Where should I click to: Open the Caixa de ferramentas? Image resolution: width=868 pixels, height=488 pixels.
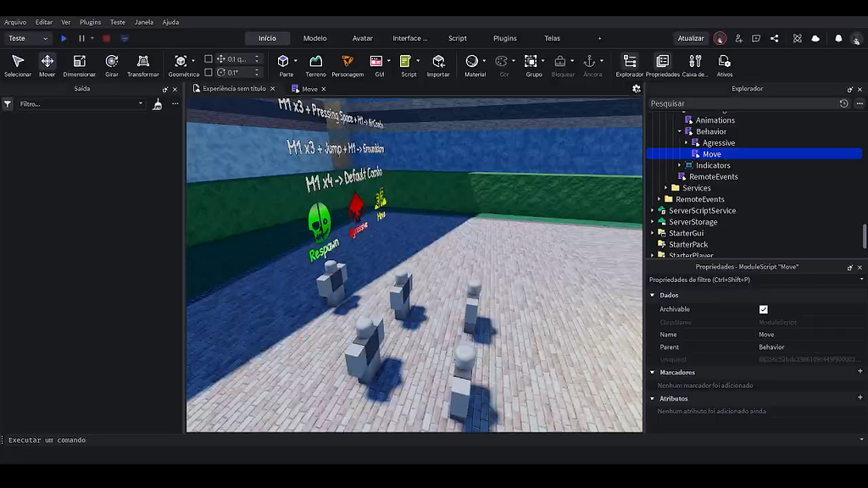coord(695,64)
